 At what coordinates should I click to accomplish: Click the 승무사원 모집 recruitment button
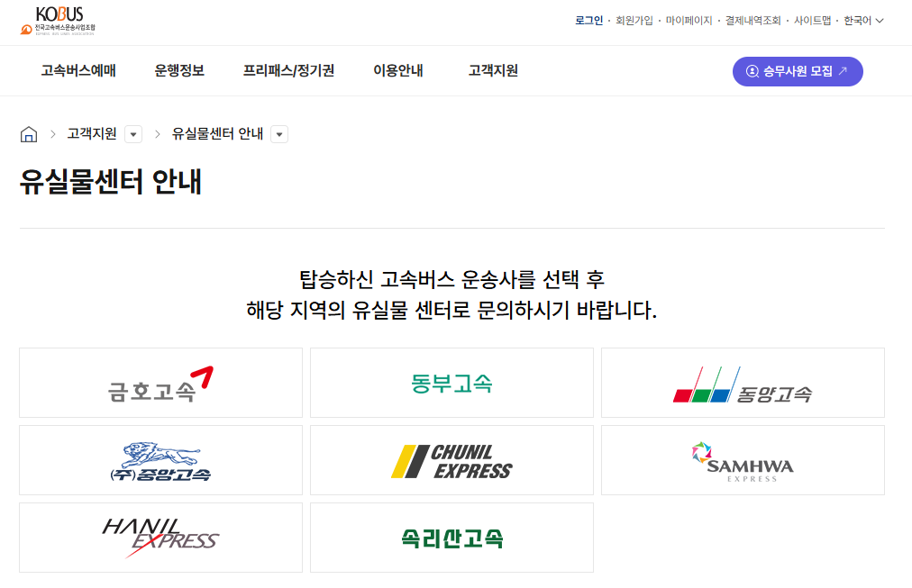click(797, 71)
